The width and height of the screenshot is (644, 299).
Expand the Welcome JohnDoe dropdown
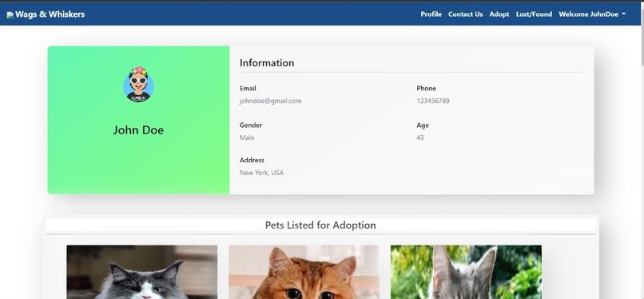[592, 14]
